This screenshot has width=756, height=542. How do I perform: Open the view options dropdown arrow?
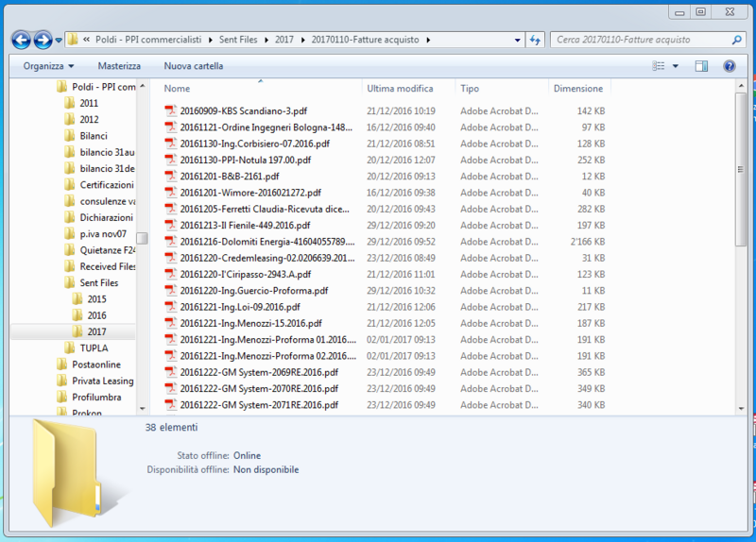click(676, 66)
